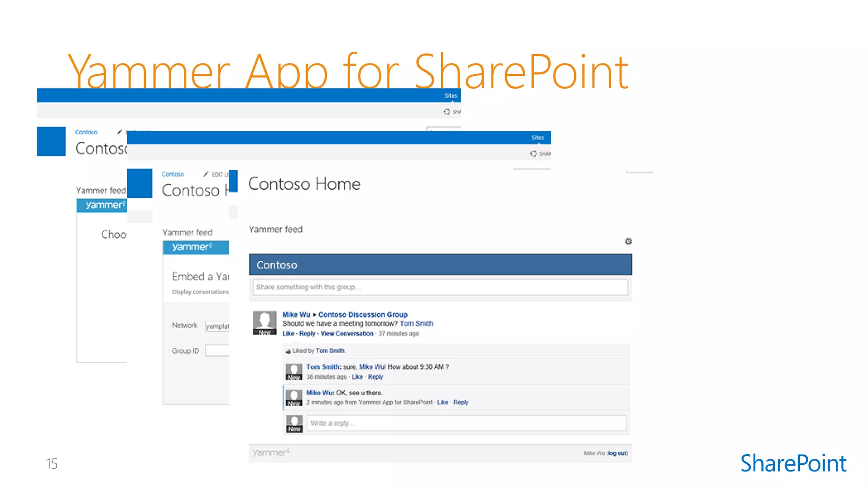Image resolution: width=868 pixels, height=488 pixels.
Task: Like Mike Wu's meeting post
Action: [x=288, y=333]
